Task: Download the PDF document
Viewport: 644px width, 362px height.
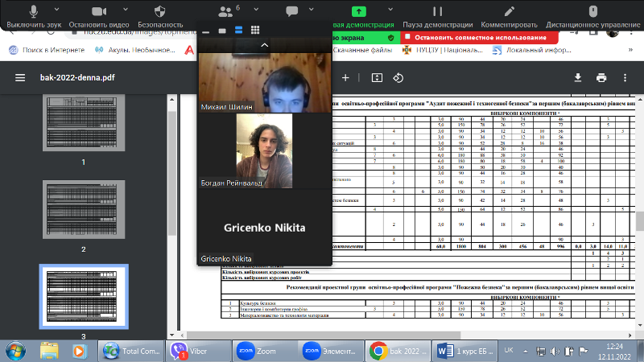Action: click(577, 78)
